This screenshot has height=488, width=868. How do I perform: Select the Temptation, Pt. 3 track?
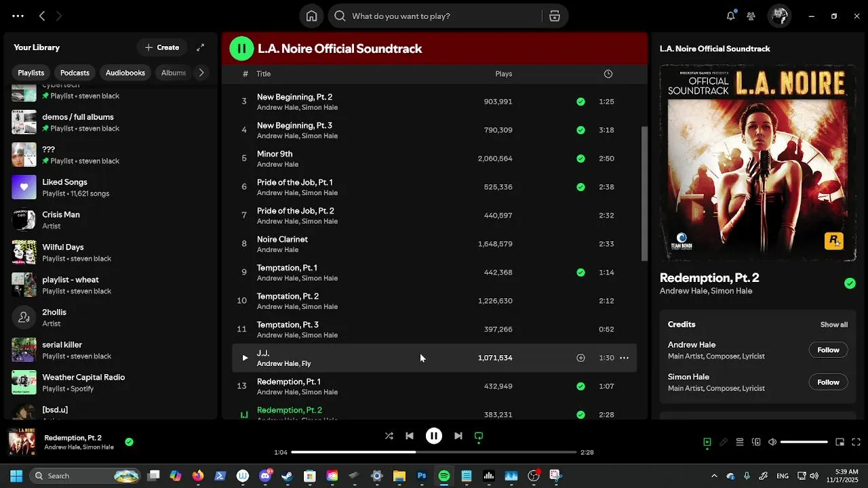(434, 329)
